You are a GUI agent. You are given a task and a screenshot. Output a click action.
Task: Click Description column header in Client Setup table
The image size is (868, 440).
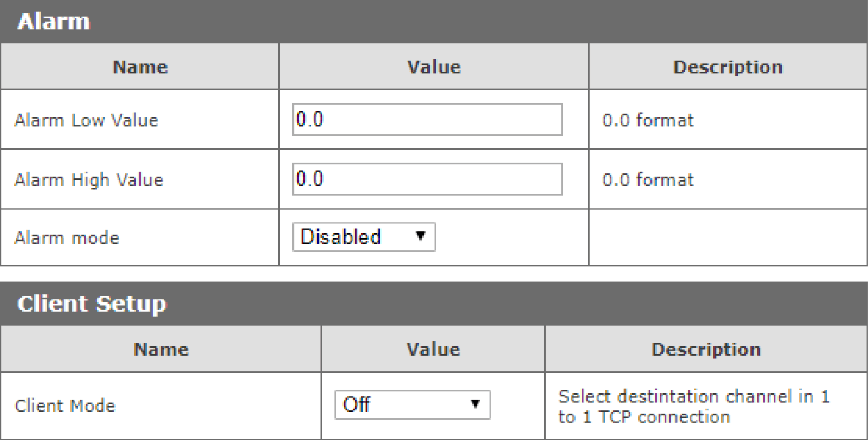coord(706,349)
